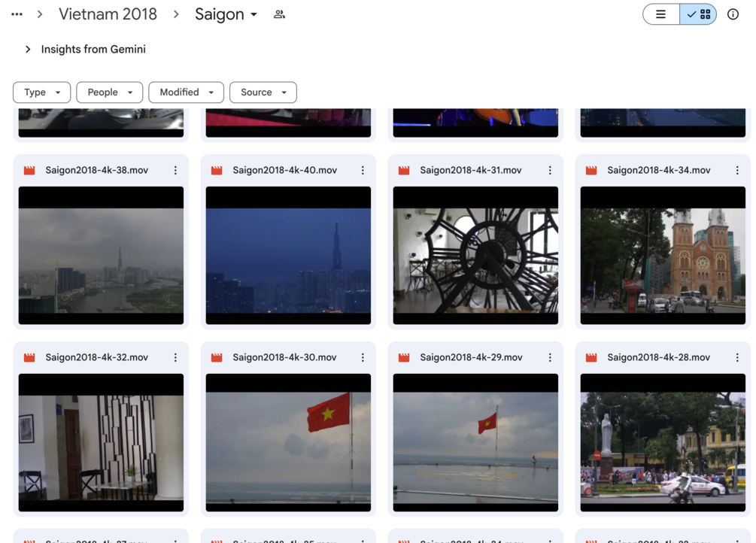Click the file name Saigon2018-4k-28.mov
Viewport: 756px width, 543px height.
(659, 357)
